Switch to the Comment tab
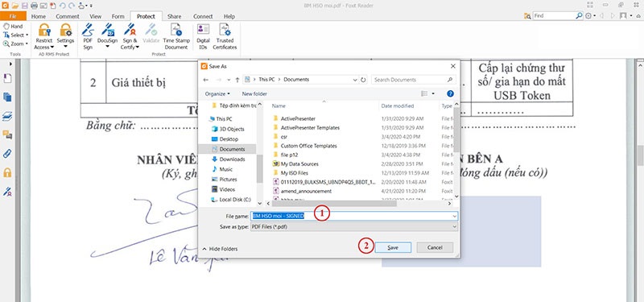 pyautogui.click(x=68, y=16)
